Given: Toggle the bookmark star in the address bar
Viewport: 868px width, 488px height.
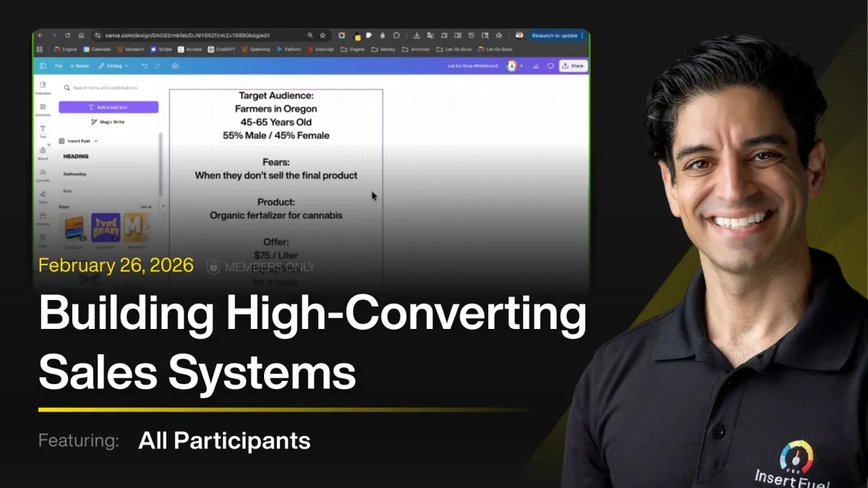Looking at the screenshot, I should tap(323, 35).
